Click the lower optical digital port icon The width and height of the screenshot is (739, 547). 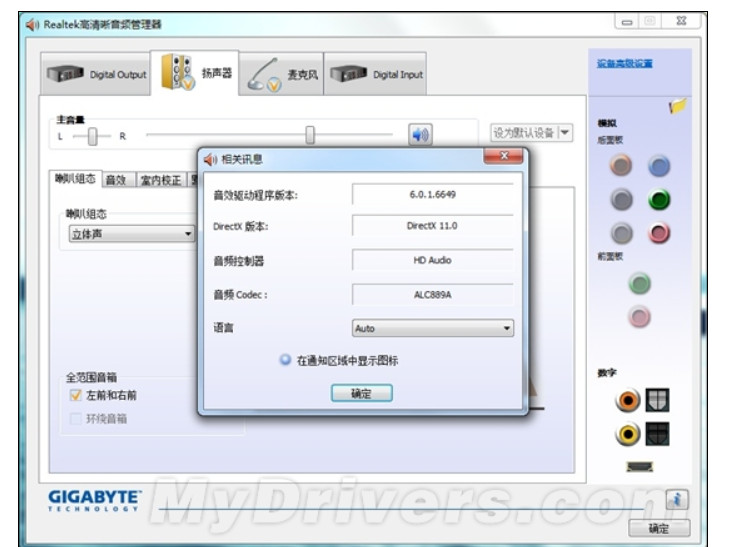click(x=657, y=434)
